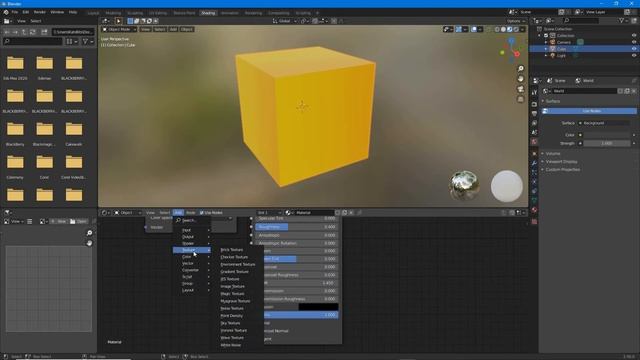
Task: Click file browser parent directory icon
Action: tap(24, 32)
